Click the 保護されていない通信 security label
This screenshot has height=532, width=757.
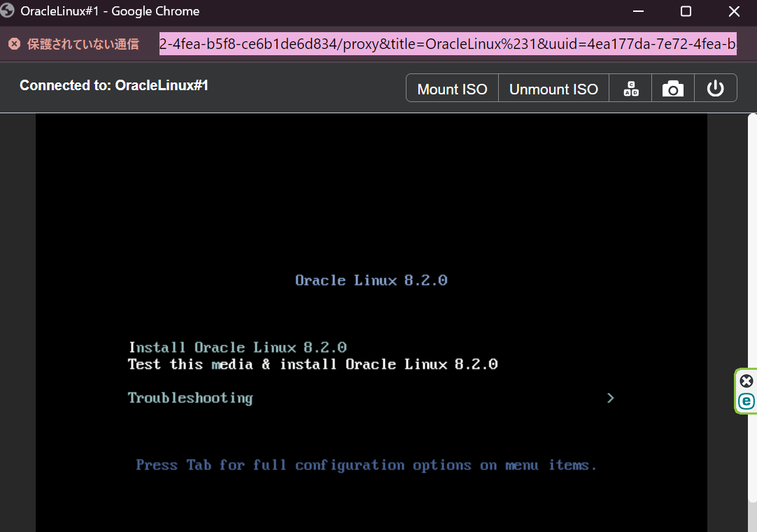click(x=83, y=44)
